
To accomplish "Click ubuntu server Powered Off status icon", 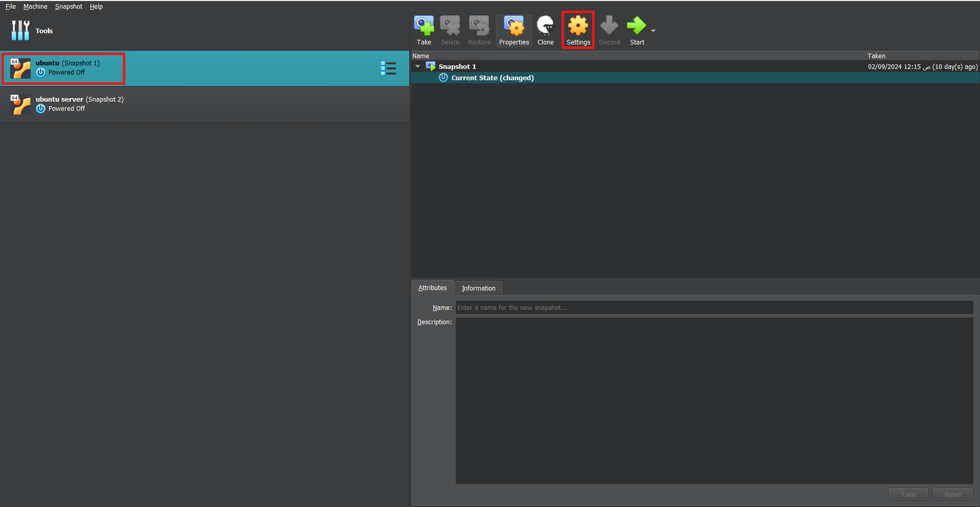I will pyautogui.click(x=41, y=109).
